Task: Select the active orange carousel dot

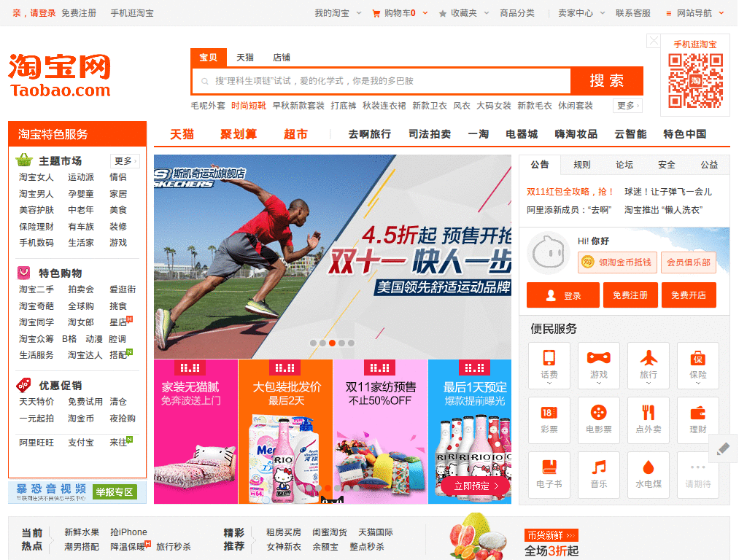Action: (x=332, y=343)
